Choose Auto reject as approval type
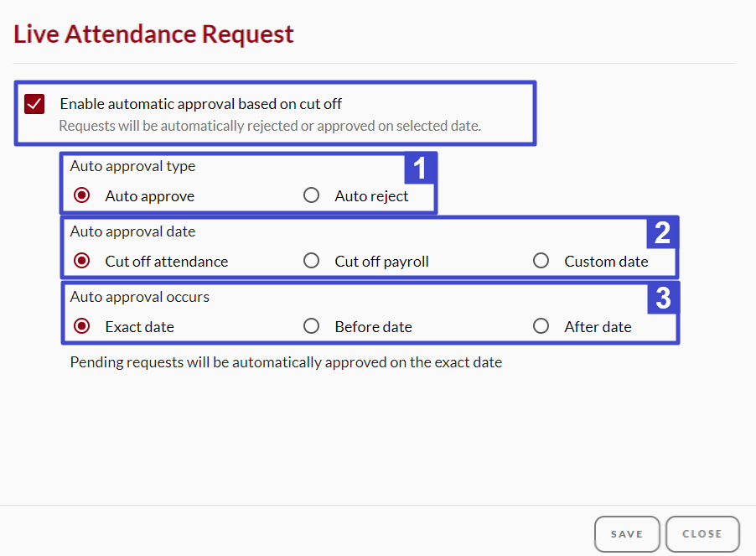 312,195
